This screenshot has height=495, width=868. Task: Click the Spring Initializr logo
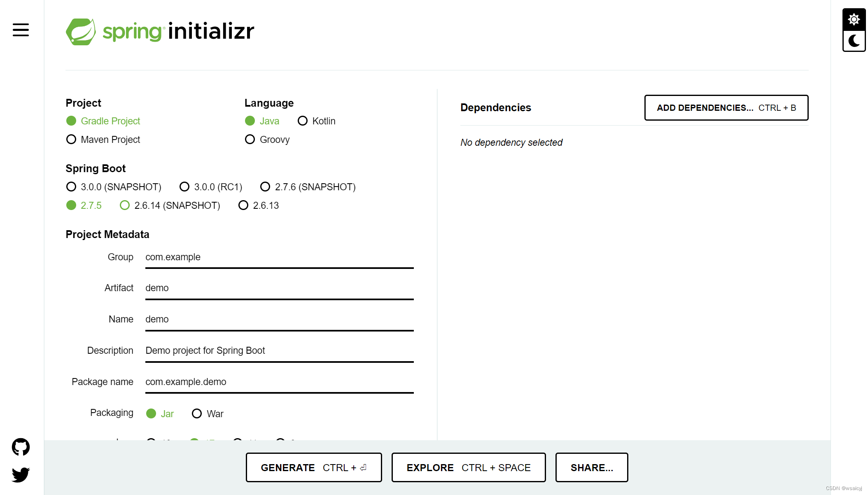coord(160,31)
